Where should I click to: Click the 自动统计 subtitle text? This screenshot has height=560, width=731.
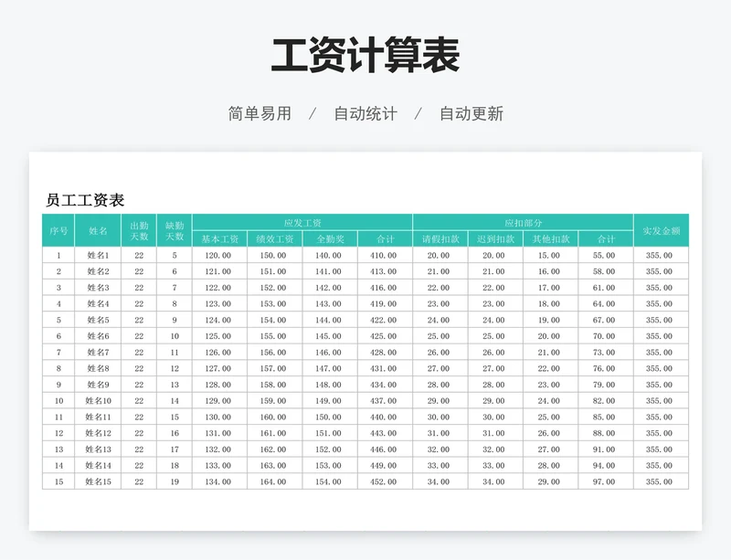(365, 113)
